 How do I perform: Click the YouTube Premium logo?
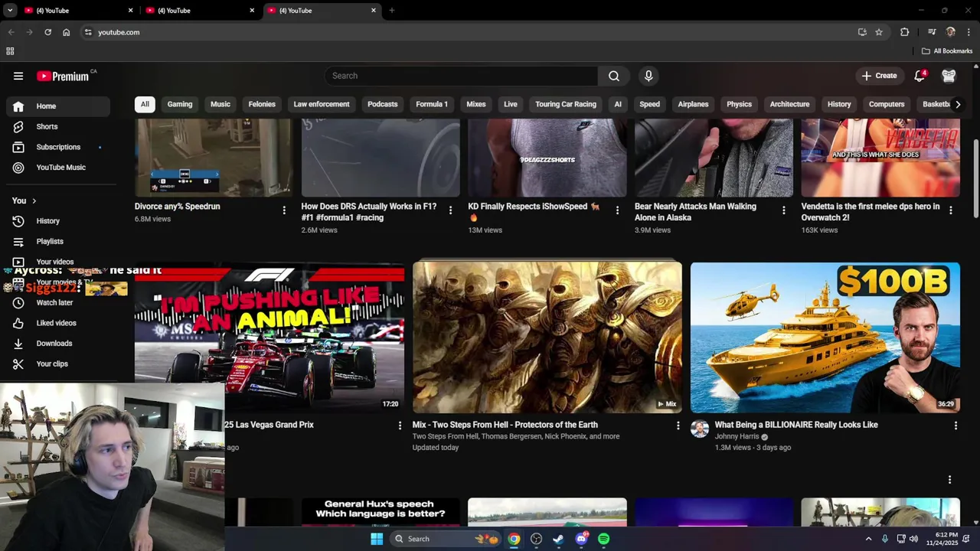(63, 76)
